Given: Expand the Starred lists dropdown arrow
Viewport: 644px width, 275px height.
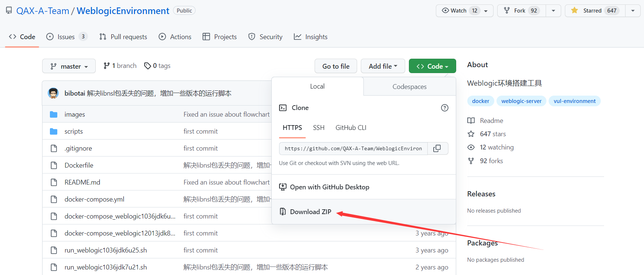Looking at the screenshot, I should pos(633,11).
